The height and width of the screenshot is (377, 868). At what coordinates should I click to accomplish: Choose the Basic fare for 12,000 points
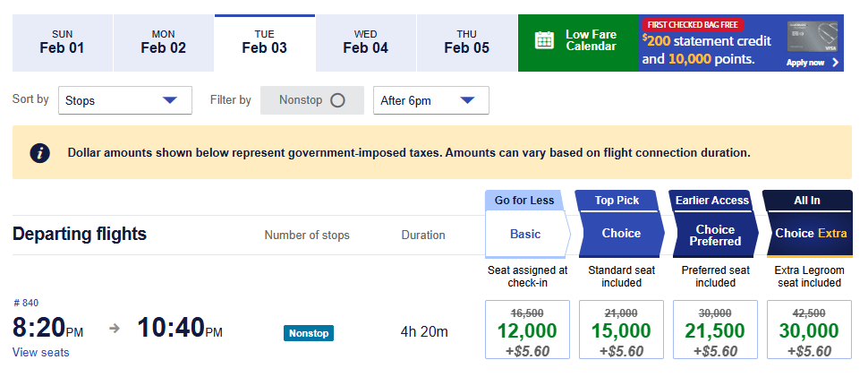525,330
